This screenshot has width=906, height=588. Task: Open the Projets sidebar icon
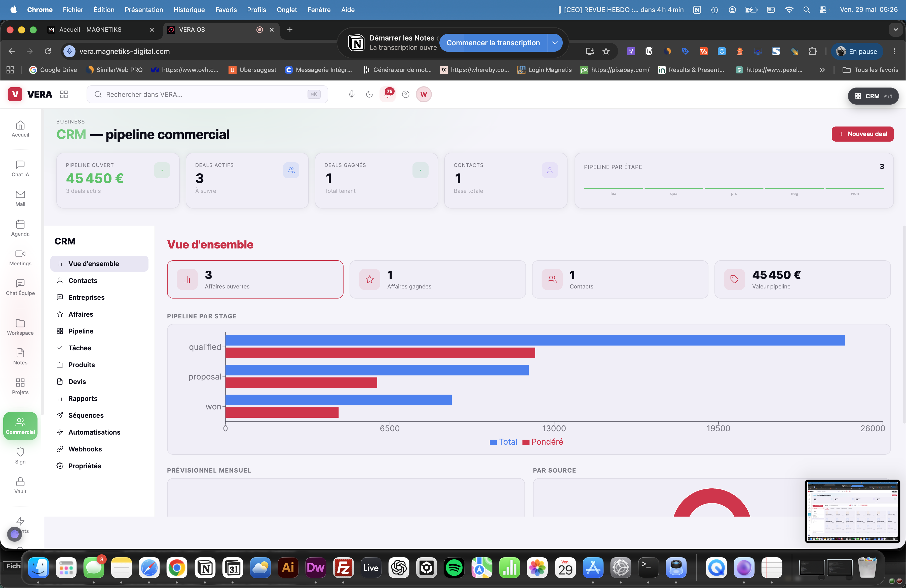point(20,386)
